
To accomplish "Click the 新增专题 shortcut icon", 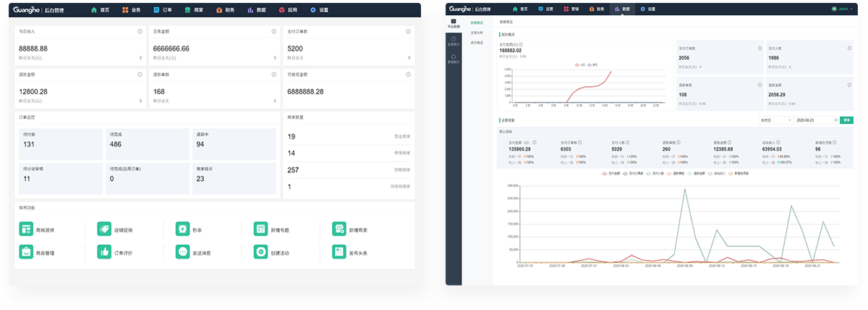I will (260, 230).
